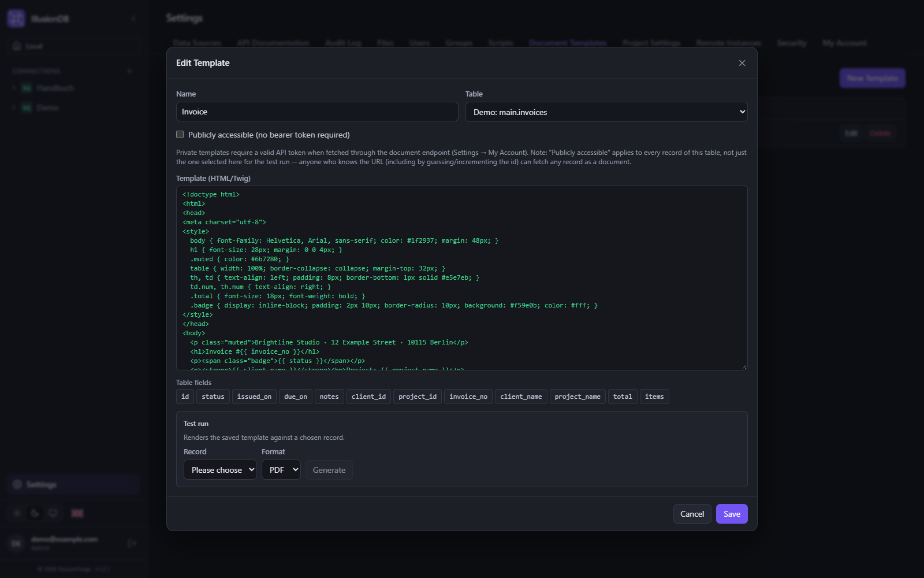Click the Name field containing Invoice

317,112
